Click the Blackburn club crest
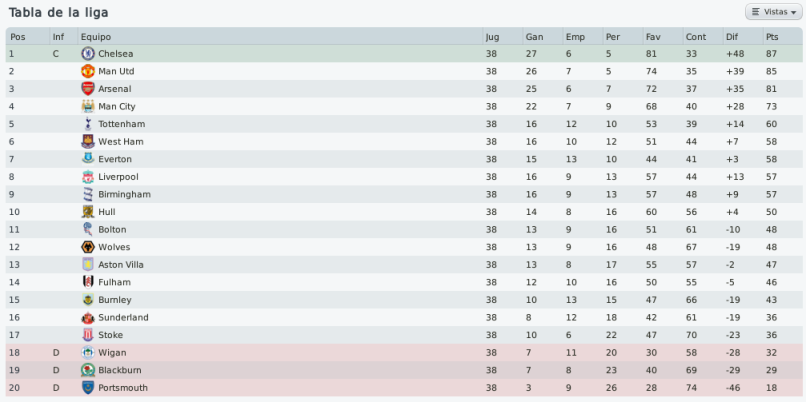Image resolution: width=806 pixels, height=402 pixels. tap(88, 370)
